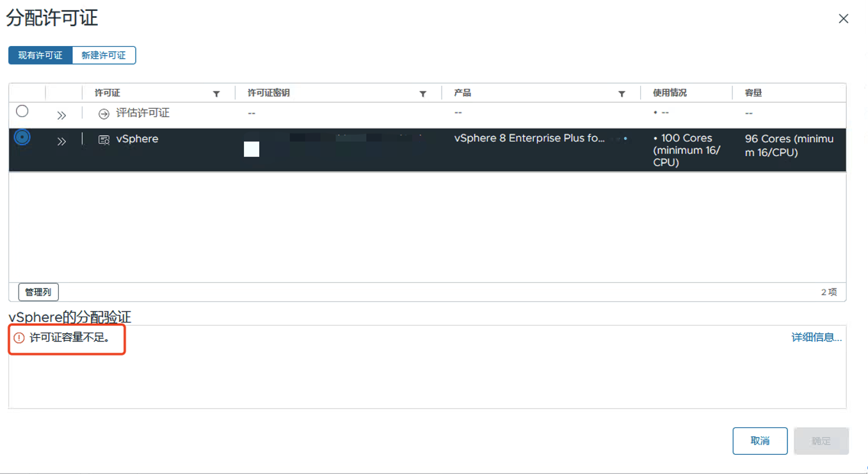Open 管理列 column manager

[38, 292]
